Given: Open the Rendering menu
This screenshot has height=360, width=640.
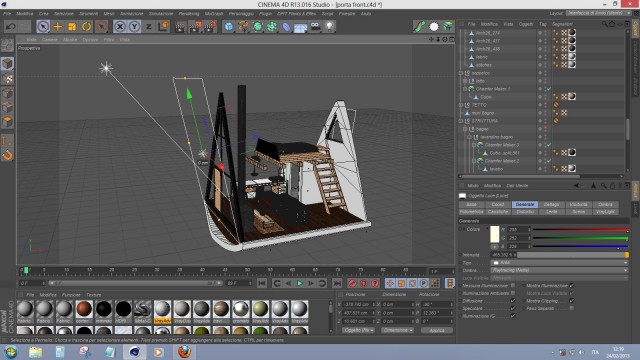Looking at the screenshot, I should 189,13.
